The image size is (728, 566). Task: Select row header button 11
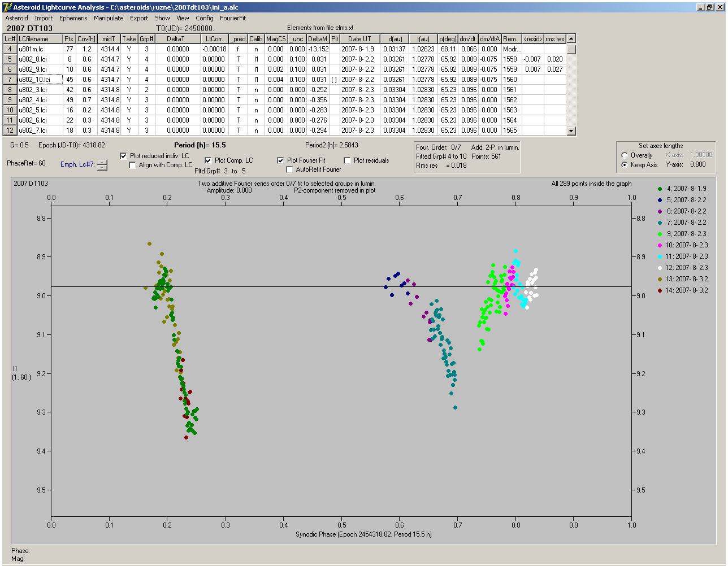[10, 120]
